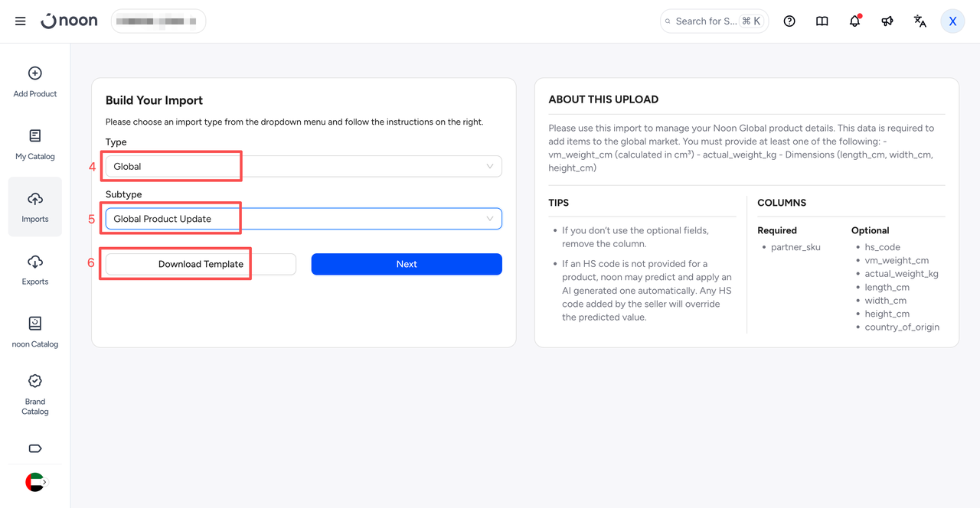Switch country using the UAE flag
The height and width of the screenshot is (508, 980).
(35, 482)
